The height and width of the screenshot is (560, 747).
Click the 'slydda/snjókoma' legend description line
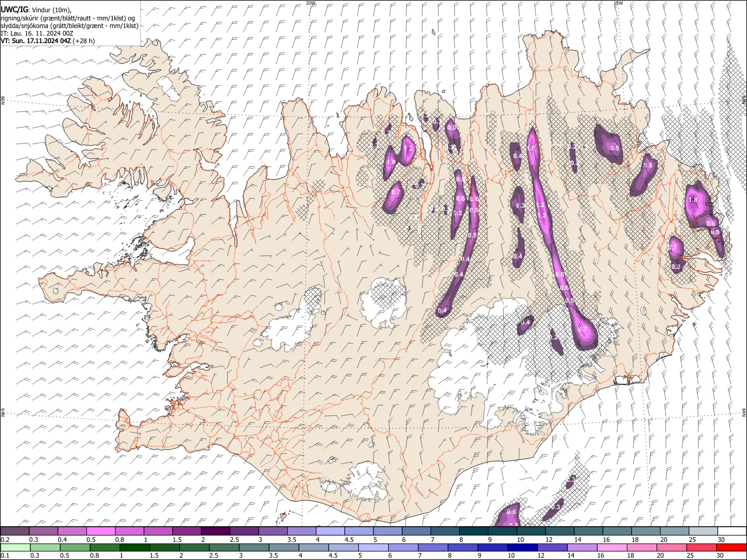tap(70, 26)
